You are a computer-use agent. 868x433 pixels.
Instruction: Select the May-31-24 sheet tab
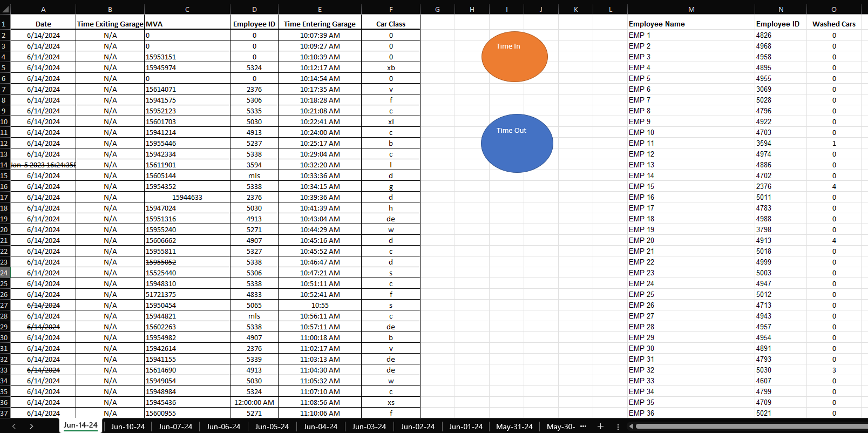point(514,427)
